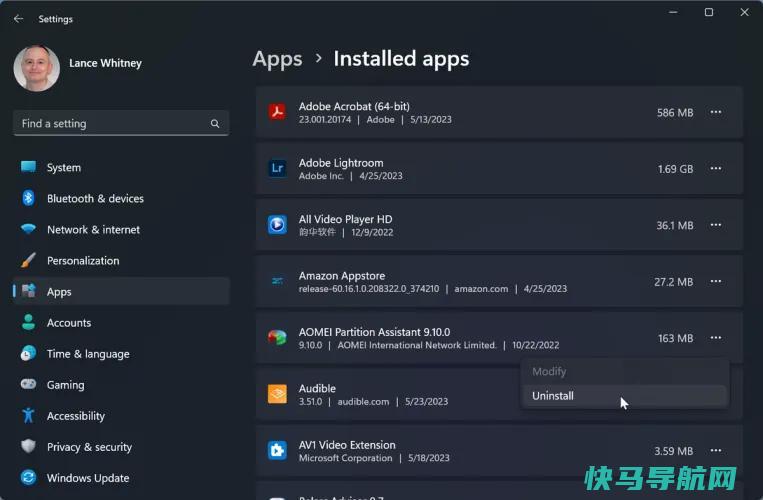763x500 pixels.
Task: Open more options for Adobe Acrobat
Action: coord(716,112)
